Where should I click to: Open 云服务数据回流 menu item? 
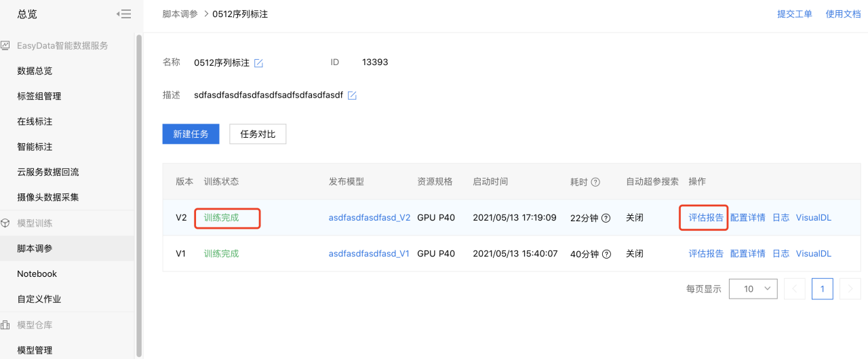pyautogui.click(x=48, y=172)
